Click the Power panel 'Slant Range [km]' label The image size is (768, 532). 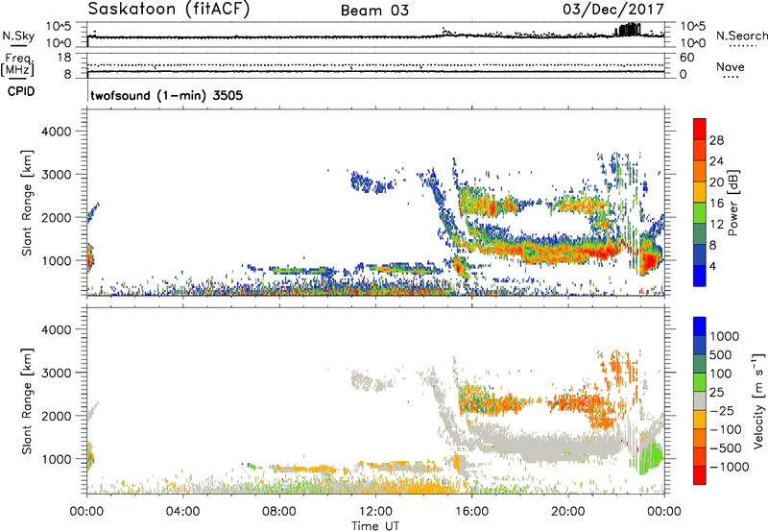27,203
